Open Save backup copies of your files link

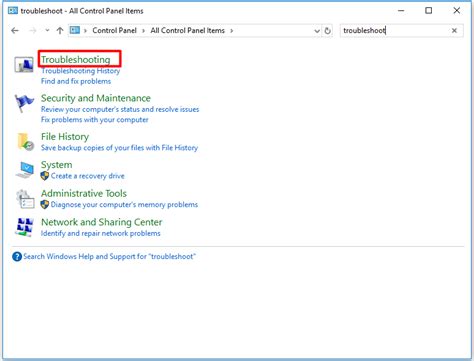(119, 148)
